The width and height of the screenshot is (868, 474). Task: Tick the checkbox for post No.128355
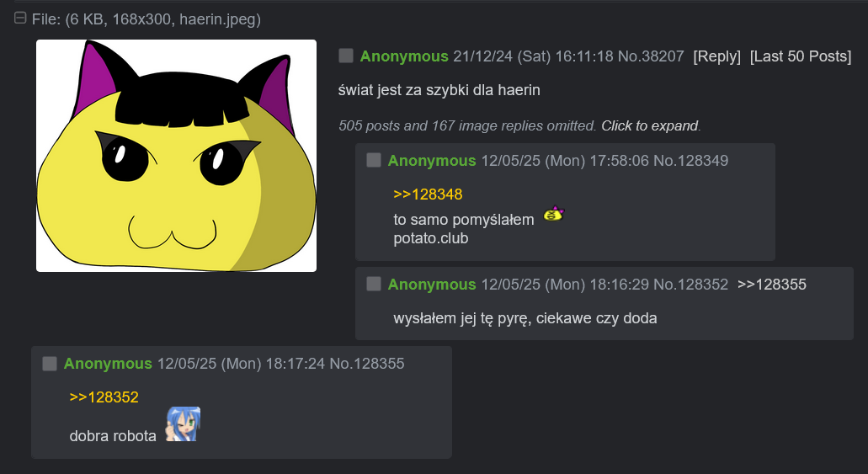(x=50, y=363)
